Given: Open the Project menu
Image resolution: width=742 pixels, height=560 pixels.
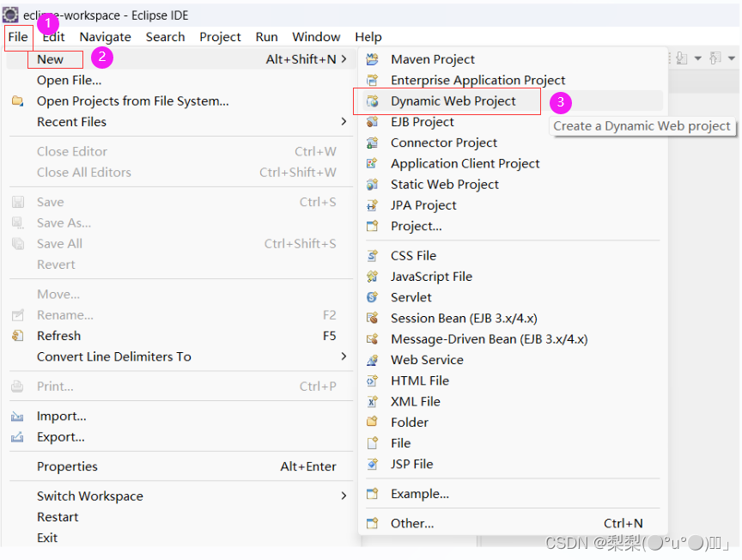Looking at the screenshot, I should coord(220,37).
